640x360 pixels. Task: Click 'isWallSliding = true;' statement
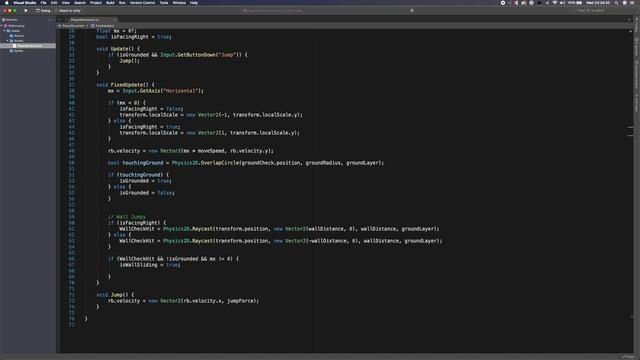[x=150, y=265]
